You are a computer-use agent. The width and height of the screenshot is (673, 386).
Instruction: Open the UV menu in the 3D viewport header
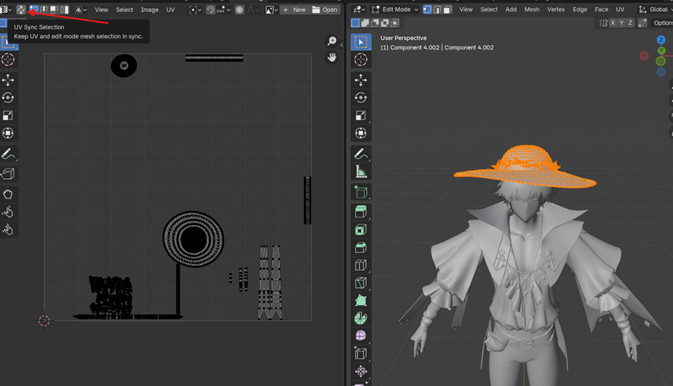[620, 9]
